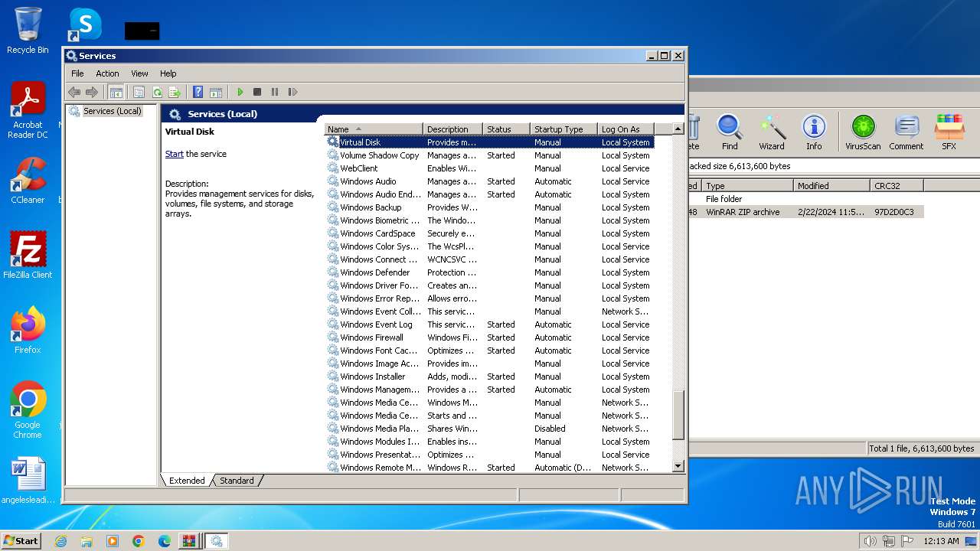Image resolution: width=980 pixels, height=551 pixels.
Task: Sort WinRAR list by CRC32 column
Action: pyautogui.click(x=897, y=186)
